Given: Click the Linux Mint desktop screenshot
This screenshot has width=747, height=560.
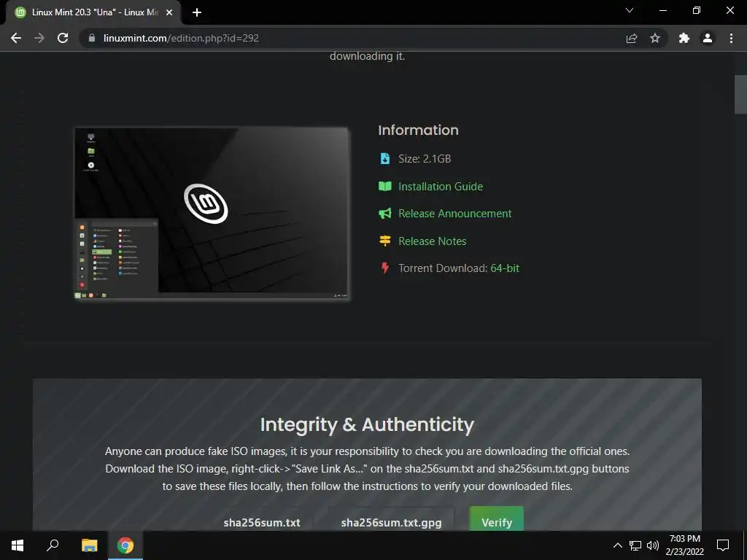Looking at the screenshot, I should pos(212,214).
